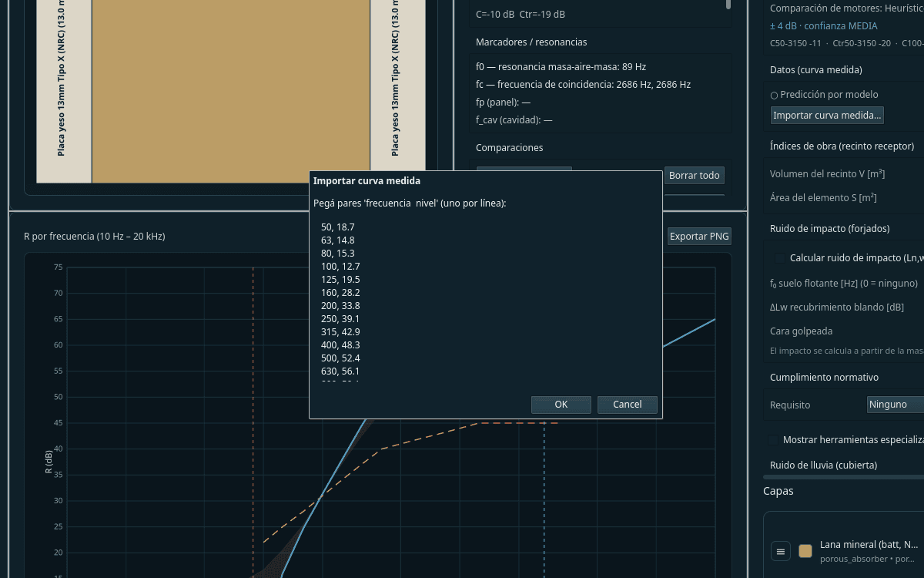
Task: Click the Cumplimiento normativo heading
Action: (x=824, y=378)
